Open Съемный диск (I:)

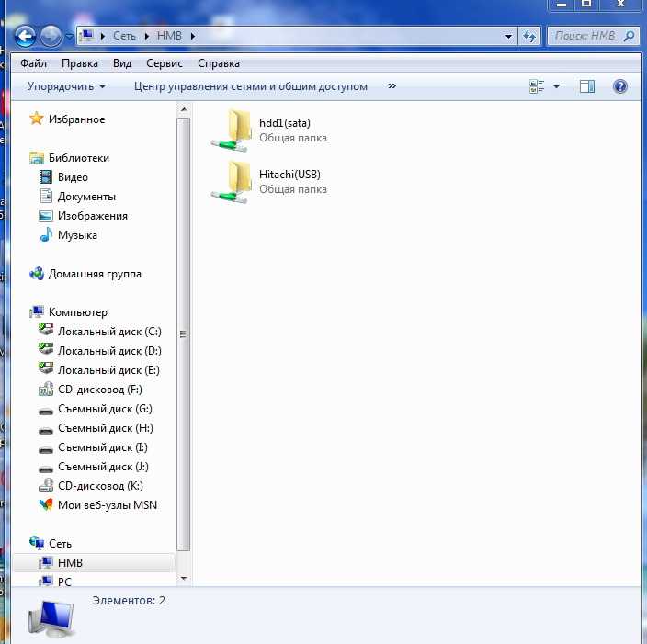[103, 447]
